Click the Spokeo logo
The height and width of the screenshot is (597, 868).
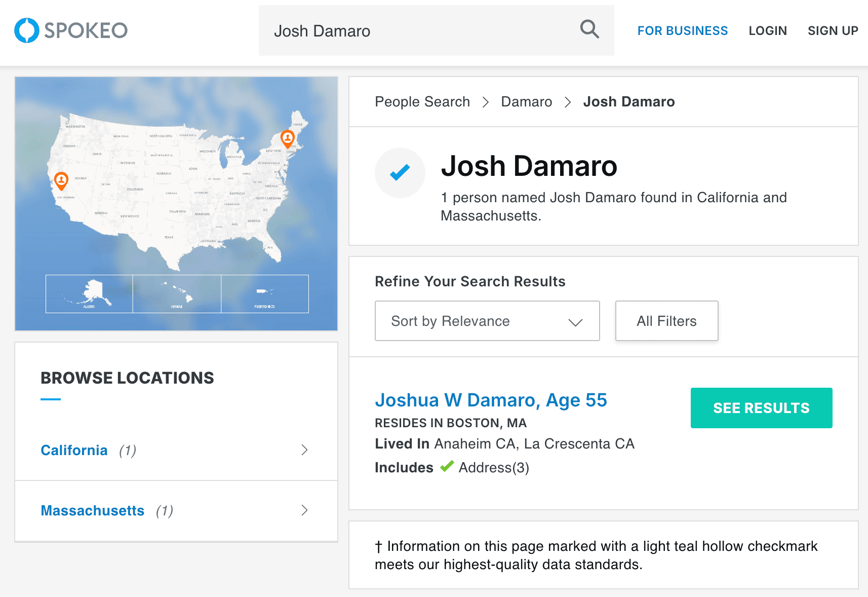coord(71,30)
